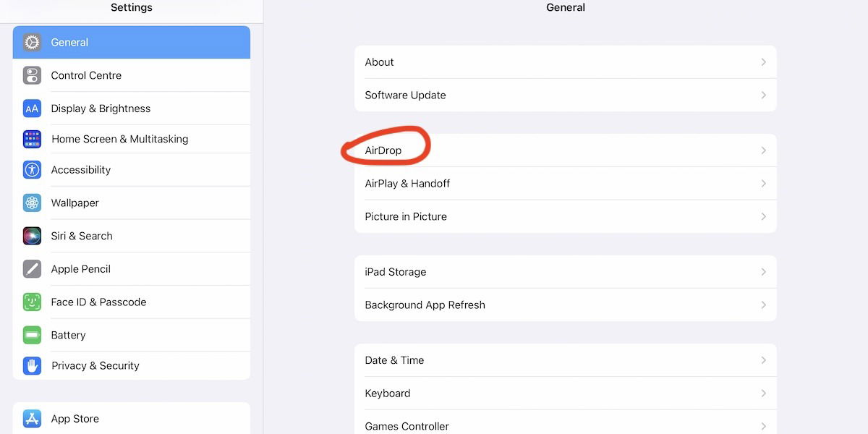The image size is (868, 434).
Task: Click the General gear icon in sidebar
Action: (x=32, y=42)
